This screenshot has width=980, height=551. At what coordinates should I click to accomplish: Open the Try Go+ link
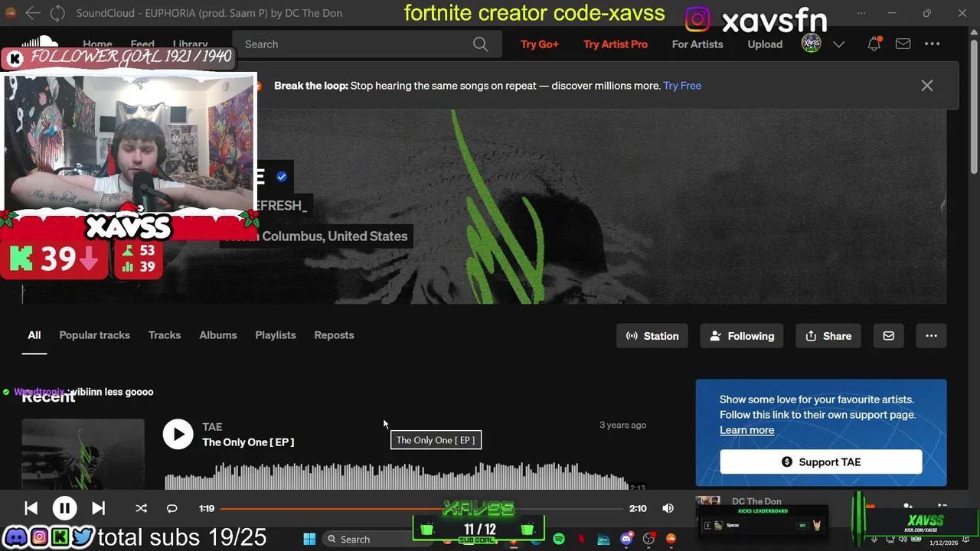point(540,44)
